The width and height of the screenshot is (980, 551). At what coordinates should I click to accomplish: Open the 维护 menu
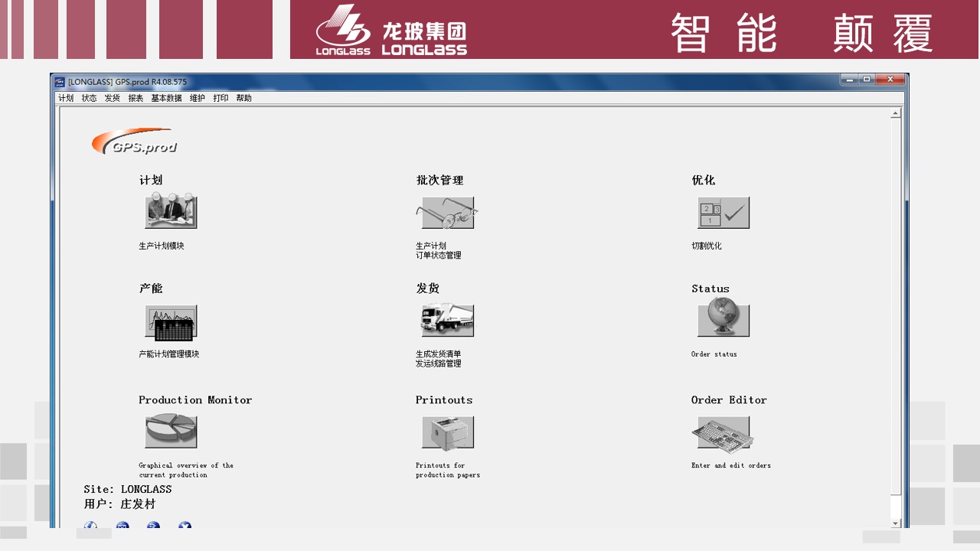198,98
